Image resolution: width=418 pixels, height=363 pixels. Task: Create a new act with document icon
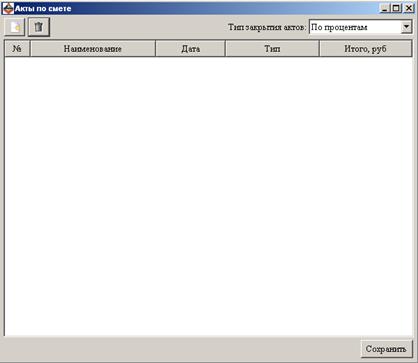pos(15,27)
